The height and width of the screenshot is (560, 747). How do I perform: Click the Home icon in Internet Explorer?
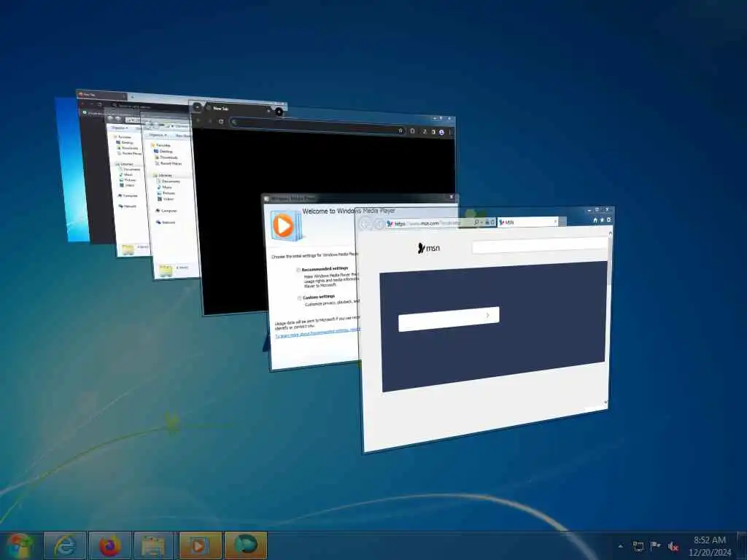pyautogui.click(x=595, y=220)
